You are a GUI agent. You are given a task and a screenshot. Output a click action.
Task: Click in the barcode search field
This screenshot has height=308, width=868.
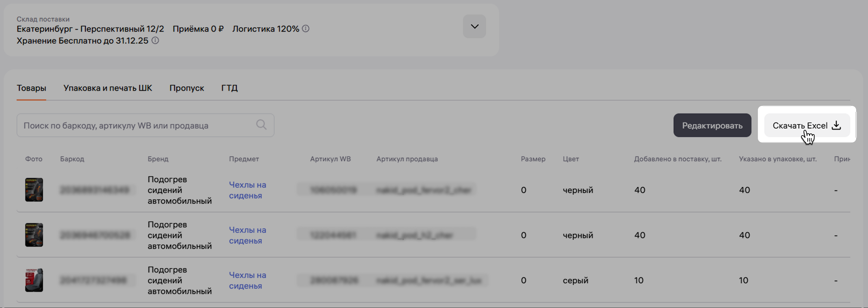click(x=135, y=126)
